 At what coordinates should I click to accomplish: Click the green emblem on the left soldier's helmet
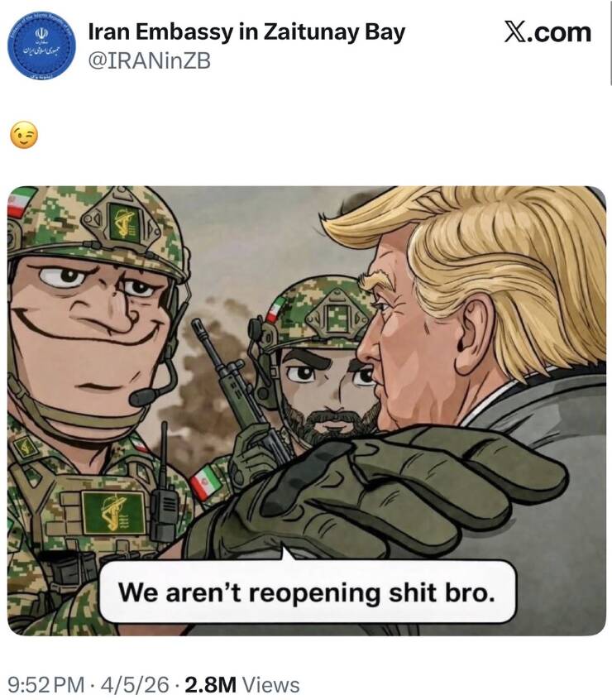pos(124,223)
